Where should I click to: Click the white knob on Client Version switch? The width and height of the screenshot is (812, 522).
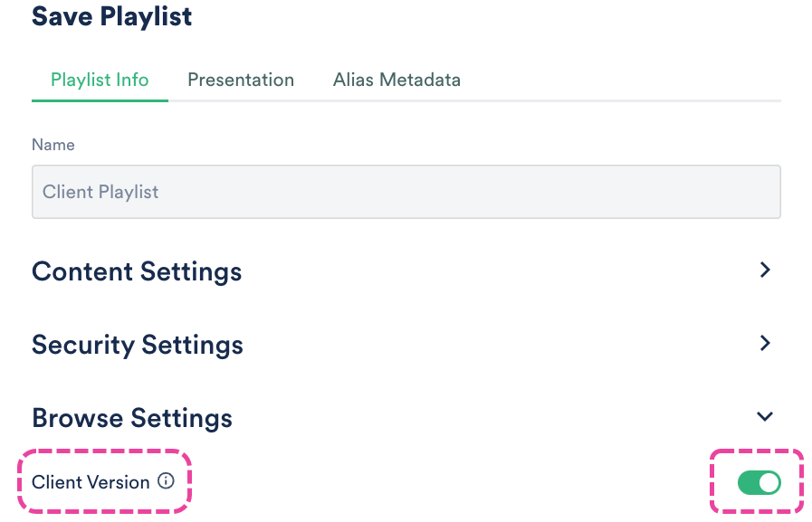[x=769, y=483]
